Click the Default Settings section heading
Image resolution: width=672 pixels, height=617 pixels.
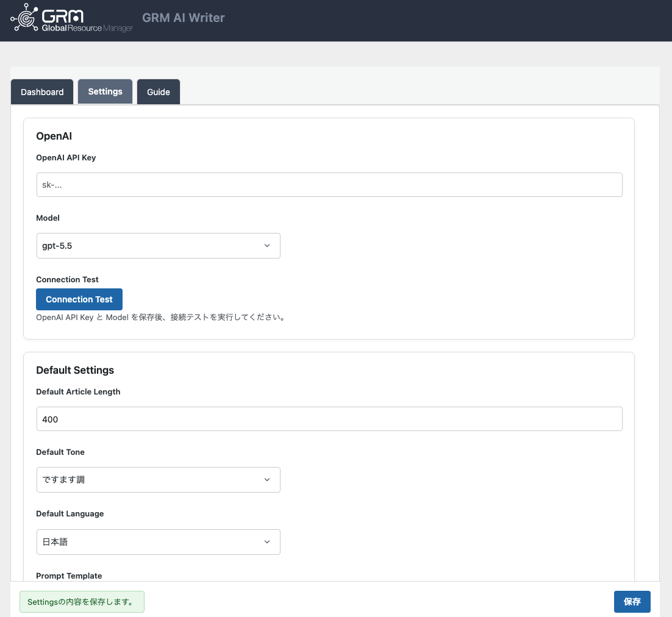(x=75, y=369)
